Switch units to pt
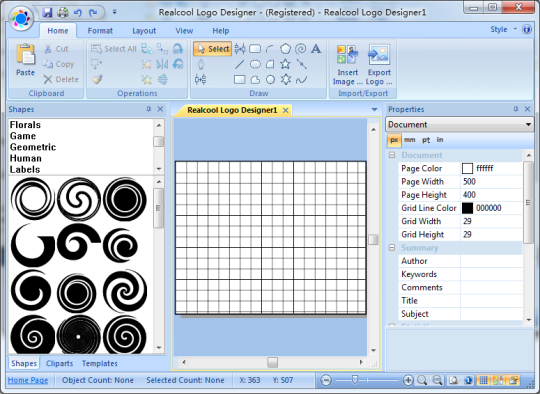Screen dimensions: 540x394 pyautogui.click(x=426, y=140)
